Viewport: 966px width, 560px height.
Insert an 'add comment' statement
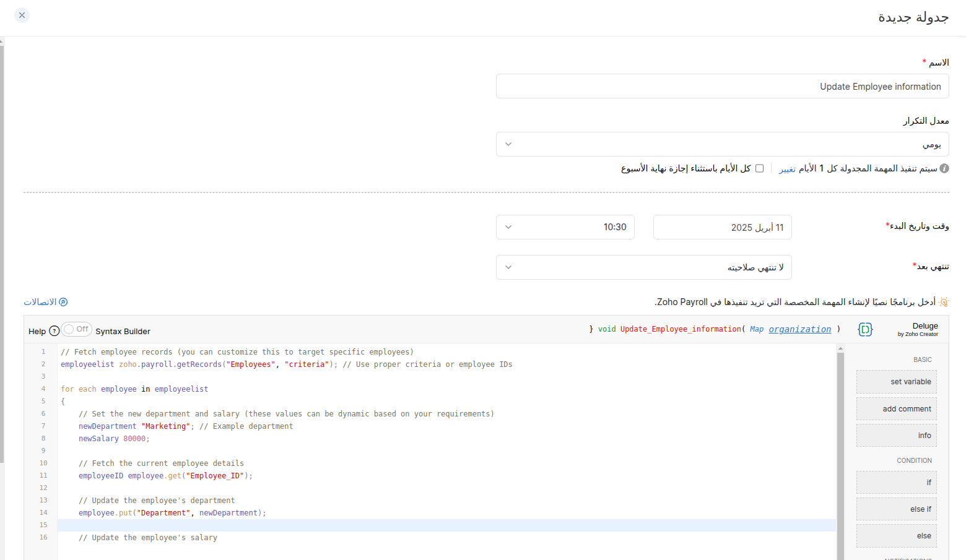[896, 408]
